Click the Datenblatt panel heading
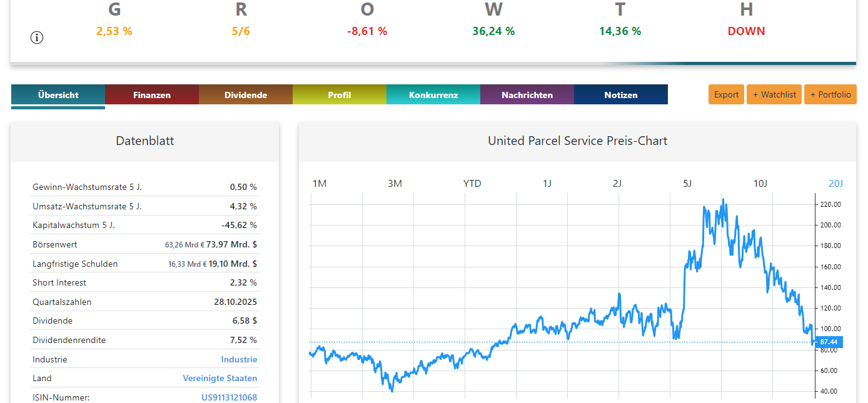The width and height of the screenshot is (868, 403). tap(145, 141)
